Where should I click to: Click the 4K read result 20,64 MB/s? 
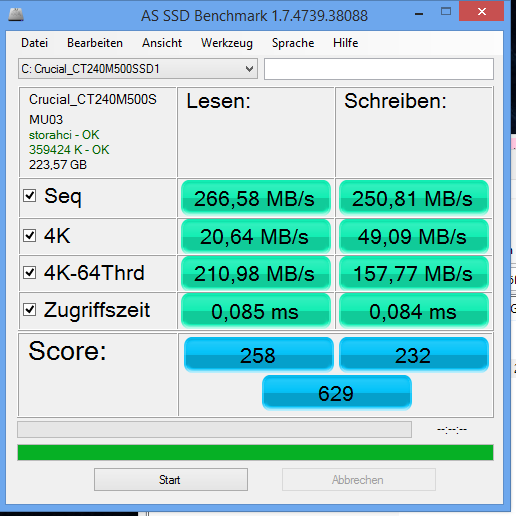(x=255, y=237)
